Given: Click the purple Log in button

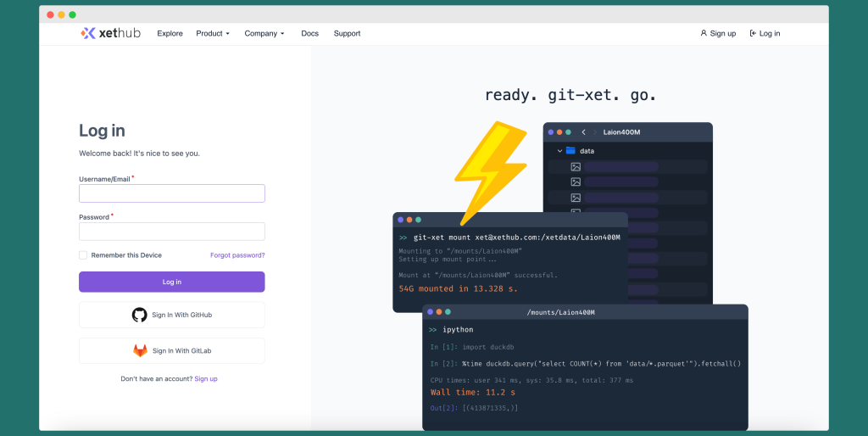Looking at the screenshot, I should pyautogui.click(x=171, y=282).
